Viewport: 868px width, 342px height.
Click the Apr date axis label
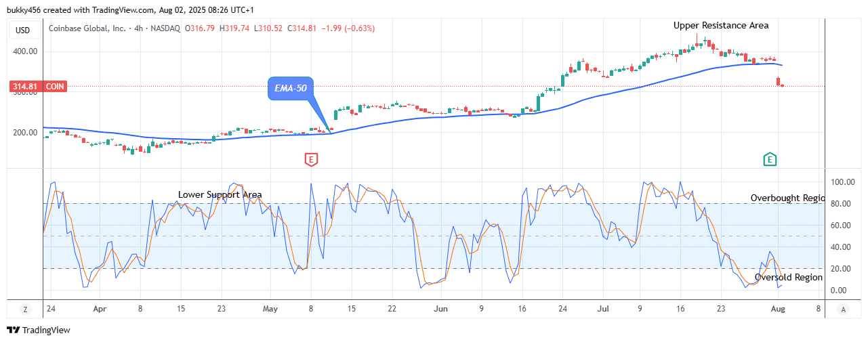point(100,309)
